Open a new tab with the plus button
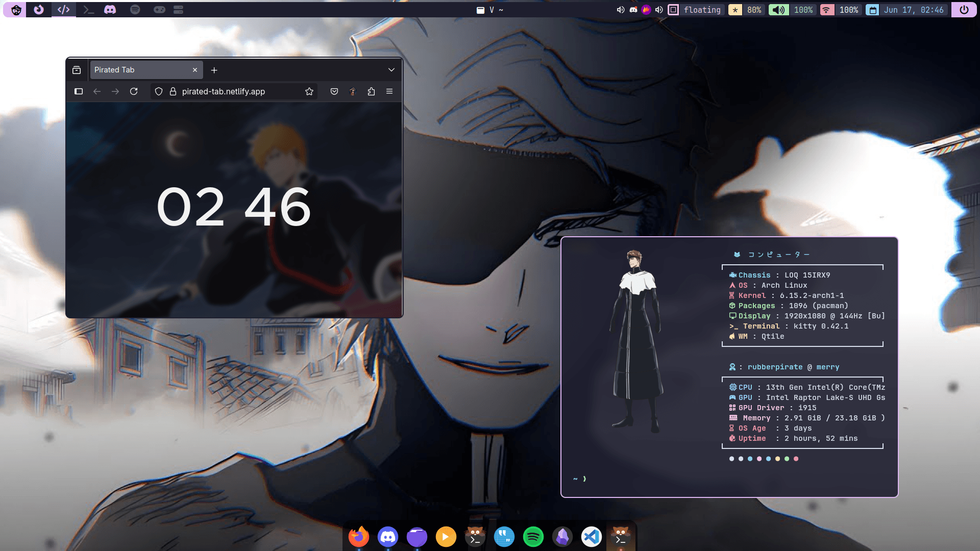This screenshot has width=980, height=551. (x=214, y=70)
